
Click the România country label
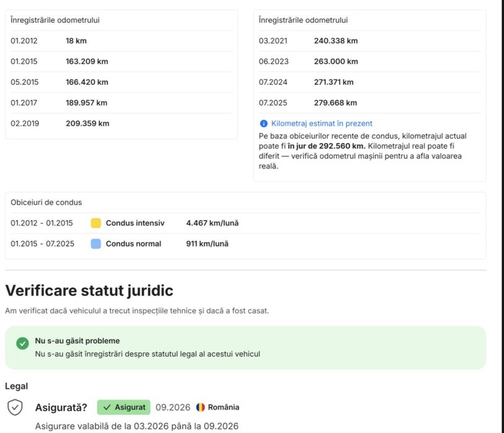223,408
